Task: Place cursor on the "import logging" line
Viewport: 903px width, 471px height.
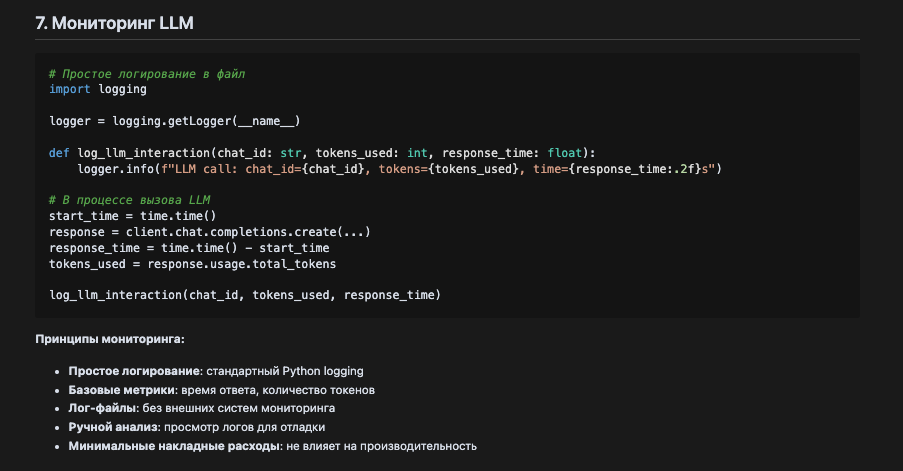Action: pyautogui.click(x=98, y=89)
